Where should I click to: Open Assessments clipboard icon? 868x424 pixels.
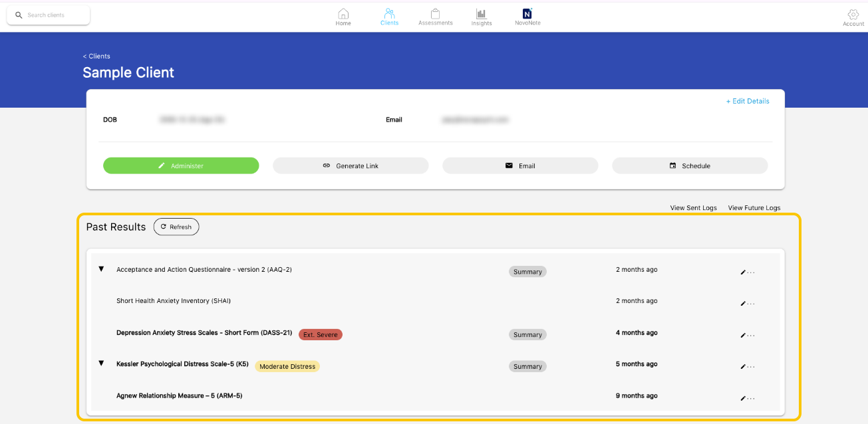436,13
